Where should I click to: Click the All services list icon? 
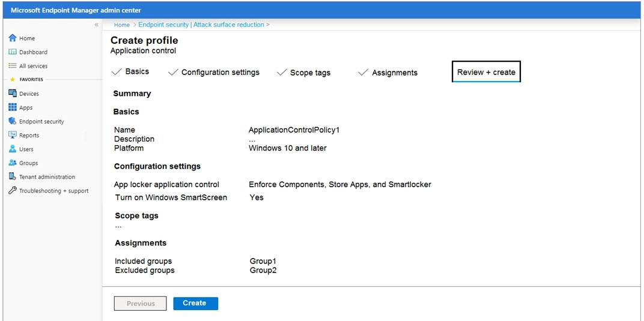(x=13, y=65)
